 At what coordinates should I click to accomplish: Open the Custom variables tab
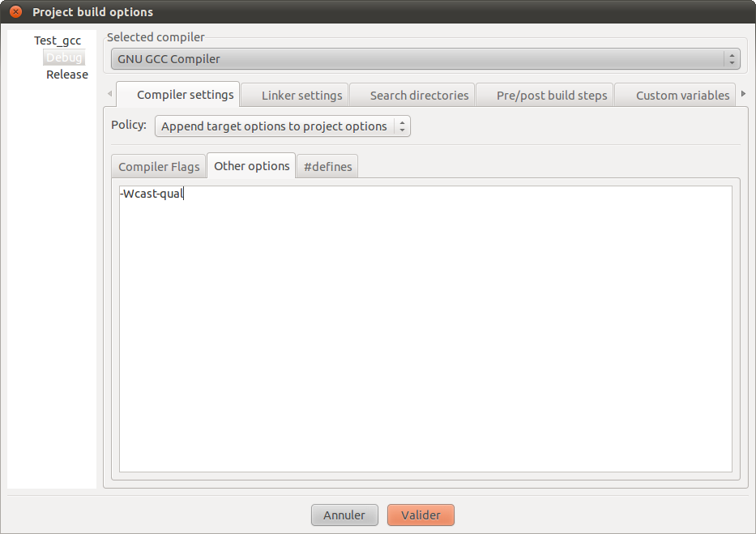(676, 95)
